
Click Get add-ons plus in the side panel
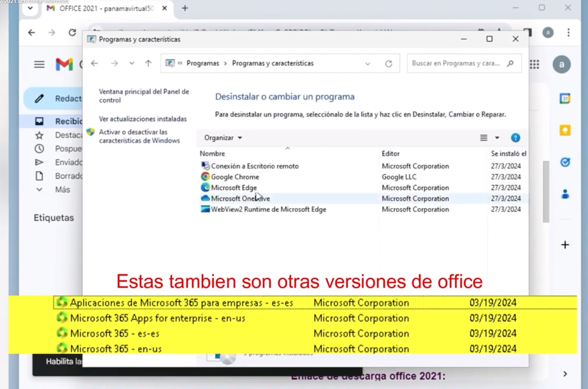[x=565, y=245]
